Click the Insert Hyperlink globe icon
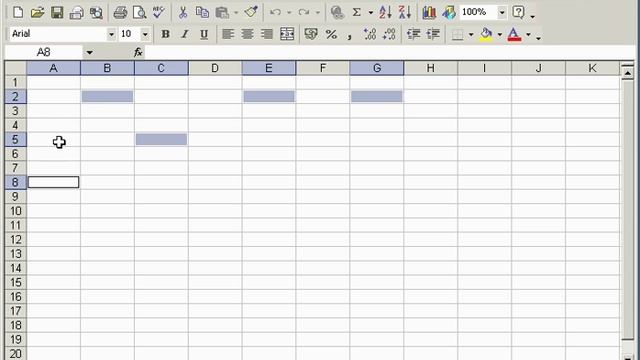Viewport: 640px width, 360px height. tap(337, 13)
